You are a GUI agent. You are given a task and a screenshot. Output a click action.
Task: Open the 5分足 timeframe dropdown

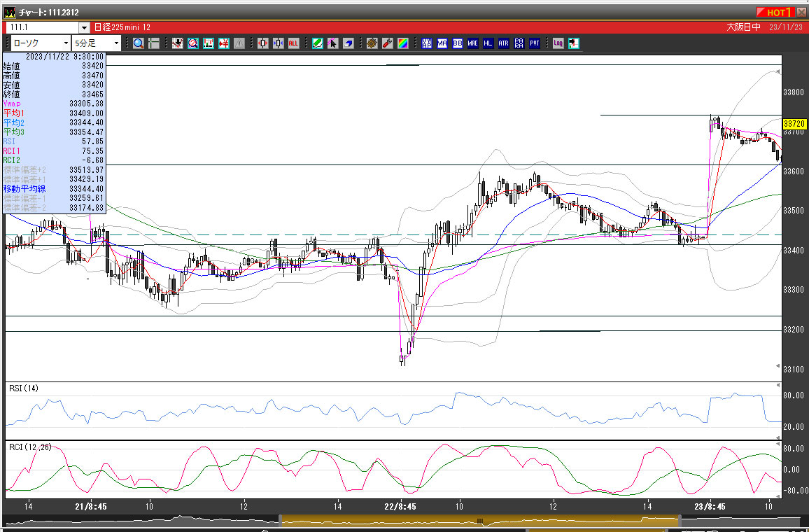point(116,44)
